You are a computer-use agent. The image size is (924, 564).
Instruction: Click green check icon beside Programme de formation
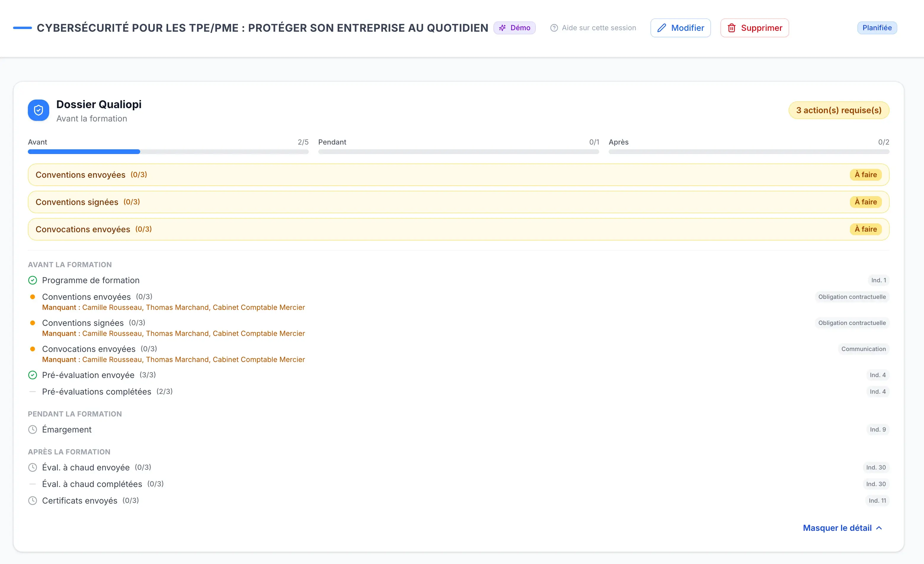33,280
